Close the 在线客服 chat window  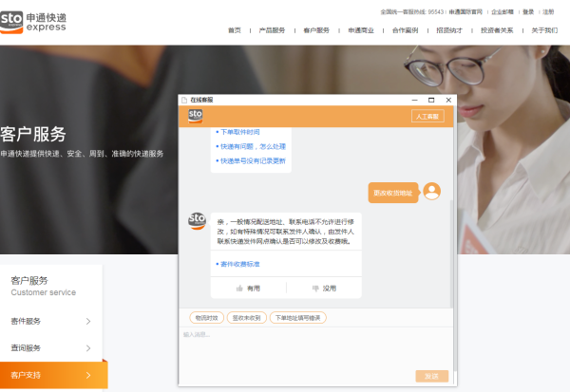coord(448,100)
